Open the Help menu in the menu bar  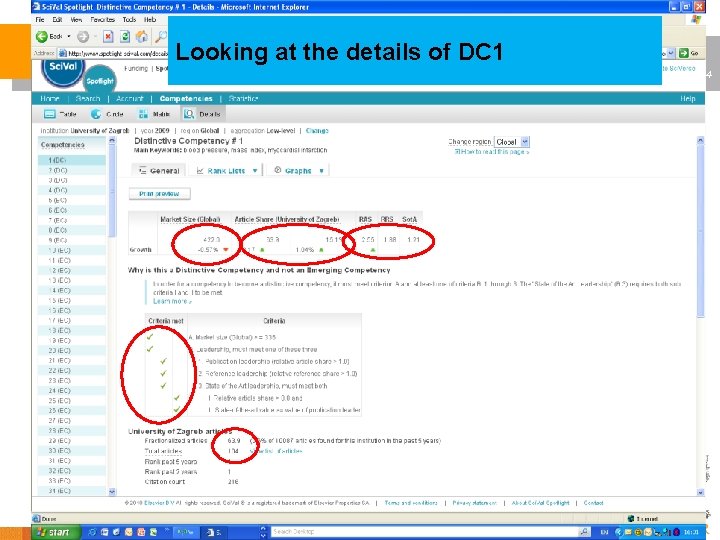click(x=150, y=20)
